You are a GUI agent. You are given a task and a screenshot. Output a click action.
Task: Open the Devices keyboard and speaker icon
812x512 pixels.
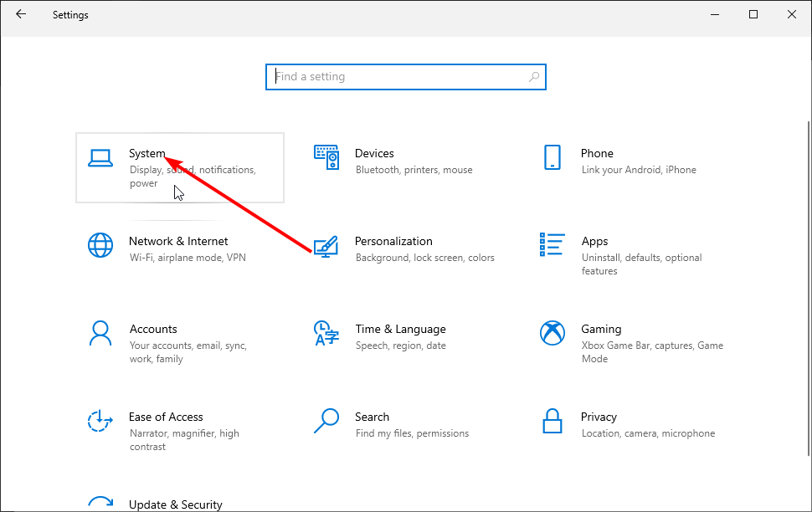tap(326, 157)
